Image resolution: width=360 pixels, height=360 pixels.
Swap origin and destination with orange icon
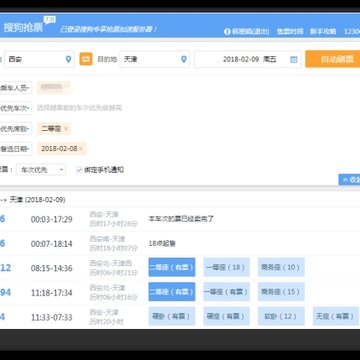tap(86, 59)
